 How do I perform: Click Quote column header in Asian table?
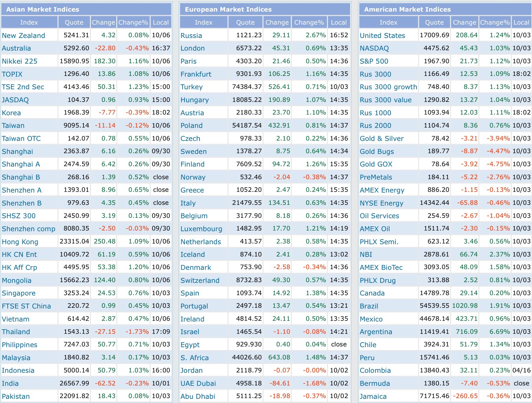click(x=74, y=22)
